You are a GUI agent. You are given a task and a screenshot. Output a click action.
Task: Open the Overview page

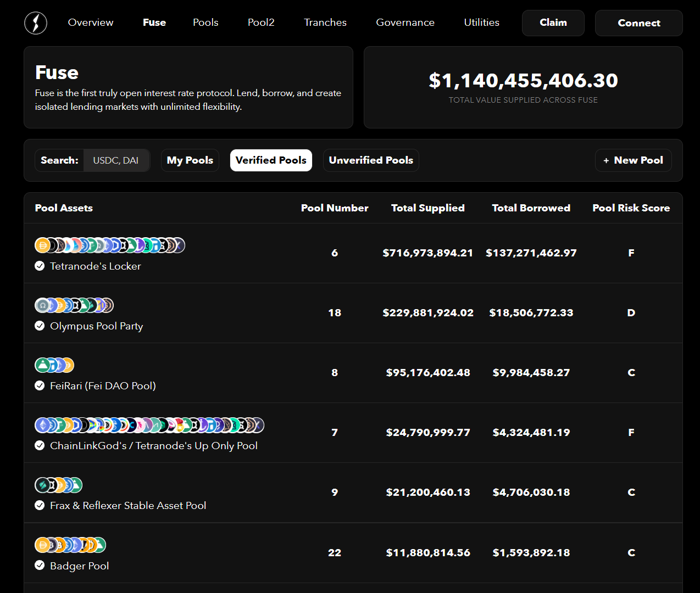(91, 23)
